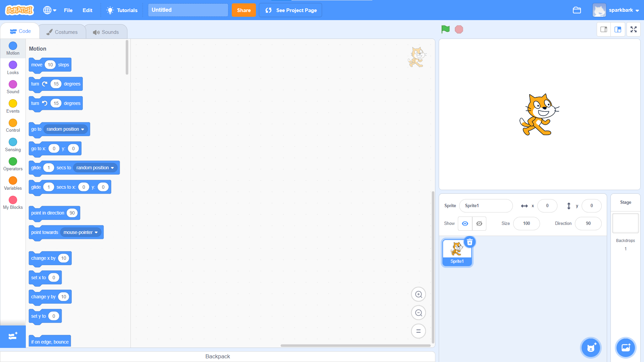
Task: Open the Add Extension button
Action: (x=13, y=336)
